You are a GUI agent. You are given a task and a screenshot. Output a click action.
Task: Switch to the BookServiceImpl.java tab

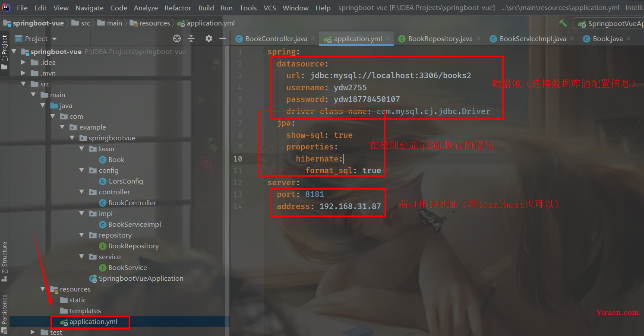tap(533, 39)
